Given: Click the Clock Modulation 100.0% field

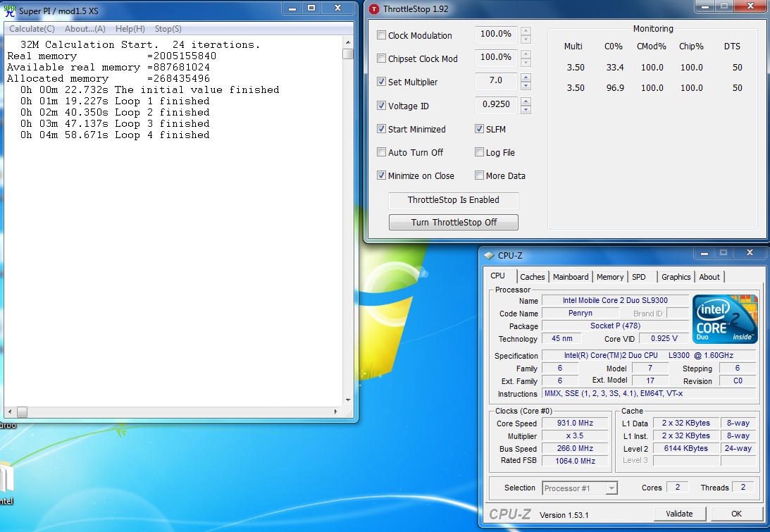Looking at the screenshot, I should pos(496,34).
